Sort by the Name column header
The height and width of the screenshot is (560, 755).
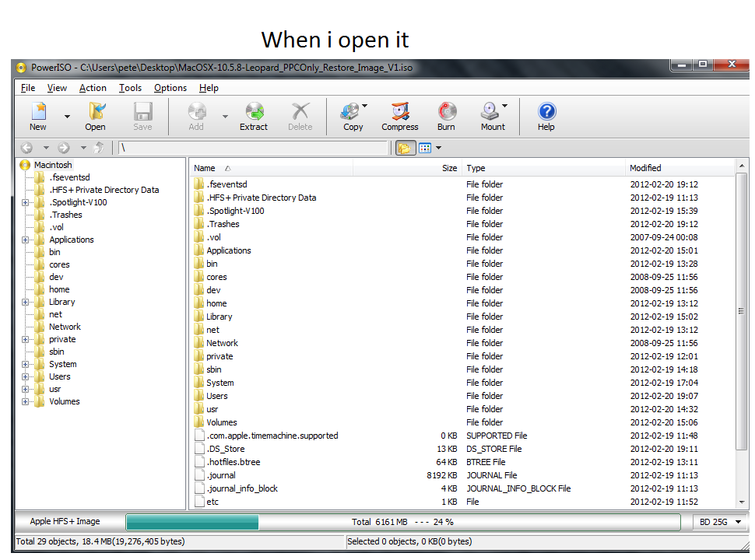coord(271,168)
